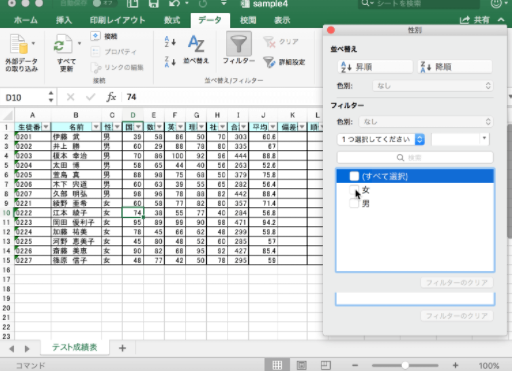Click the zoom in plus button
The image size is (512, 371).
[455, 365]
